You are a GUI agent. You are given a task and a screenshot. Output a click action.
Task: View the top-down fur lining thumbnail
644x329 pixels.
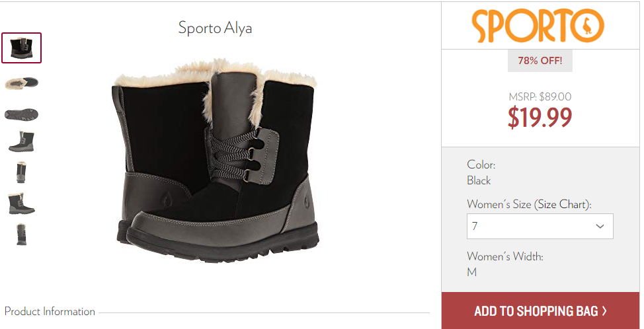tap(21, 83)
